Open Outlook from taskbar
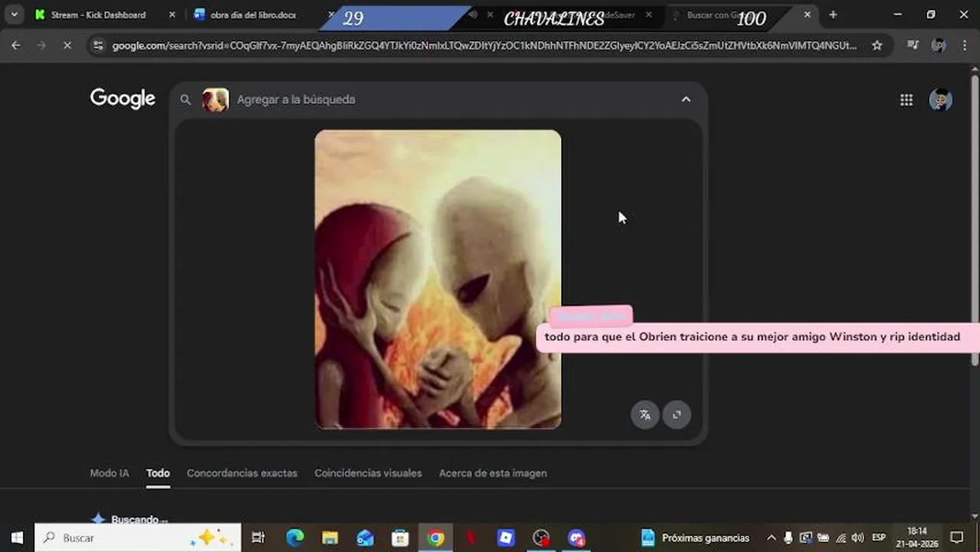The width and height of the screenshot is (980, 552). (365, 538)
